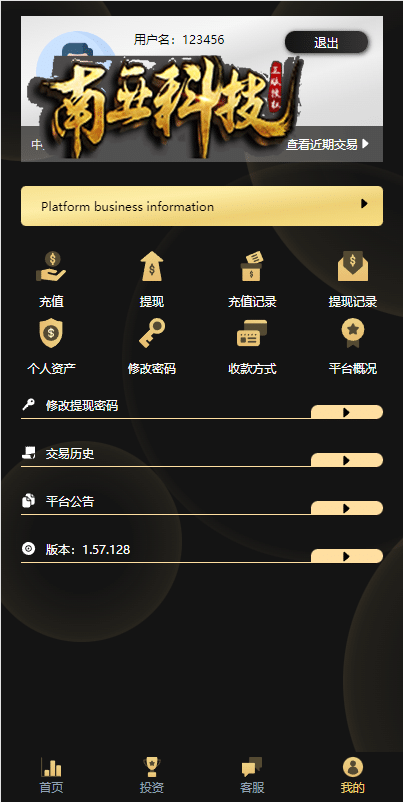
Task: Expand the 版本 1.57.128 row arrow
Action: [x=347, y=556]
